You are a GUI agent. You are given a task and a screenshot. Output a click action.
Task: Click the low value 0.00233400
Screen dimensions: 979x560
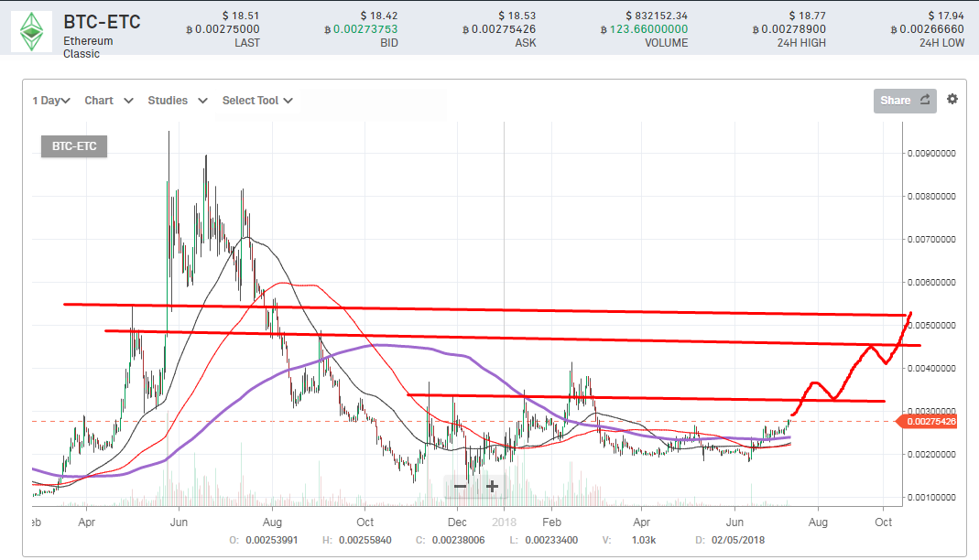(551, 540)
